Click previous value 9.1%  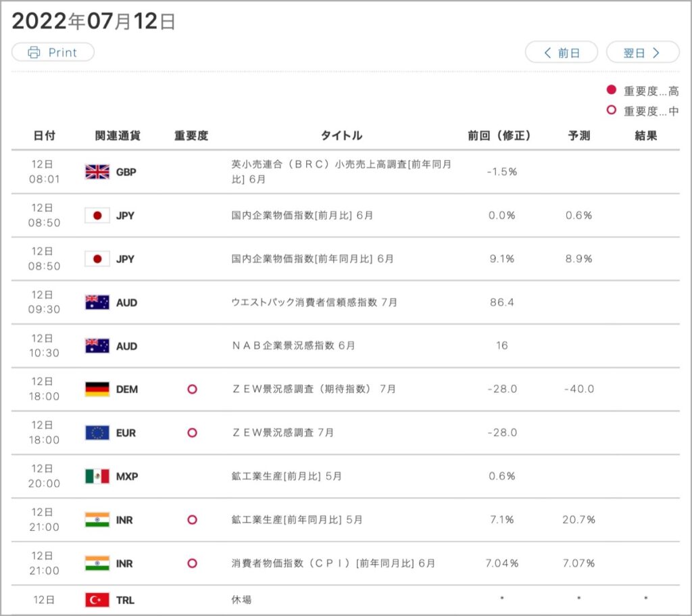tap(502, 259)
